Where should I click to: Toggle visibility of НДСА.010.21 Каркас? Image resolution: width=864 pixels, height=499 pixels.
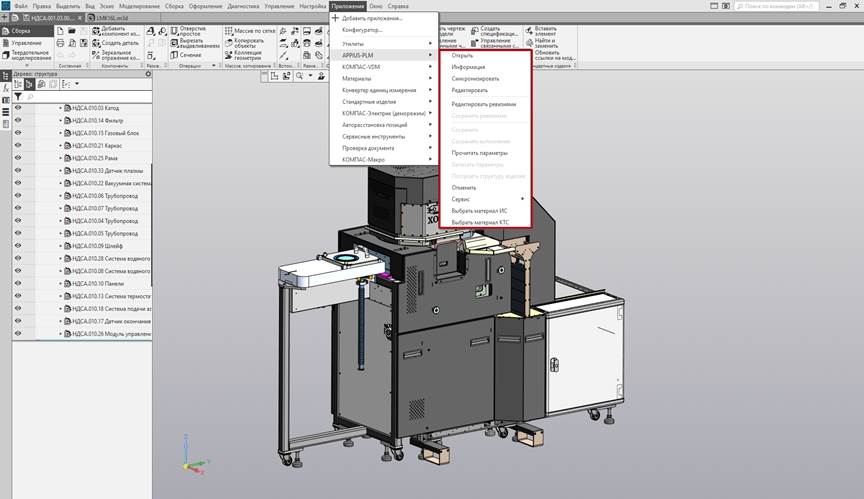18,146
